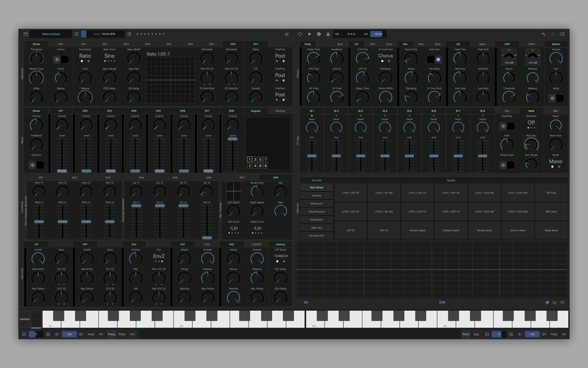This screenshot has width=588, height=368.
Task: Change the Quantize Off selector
Action: (x=531, y=122)
